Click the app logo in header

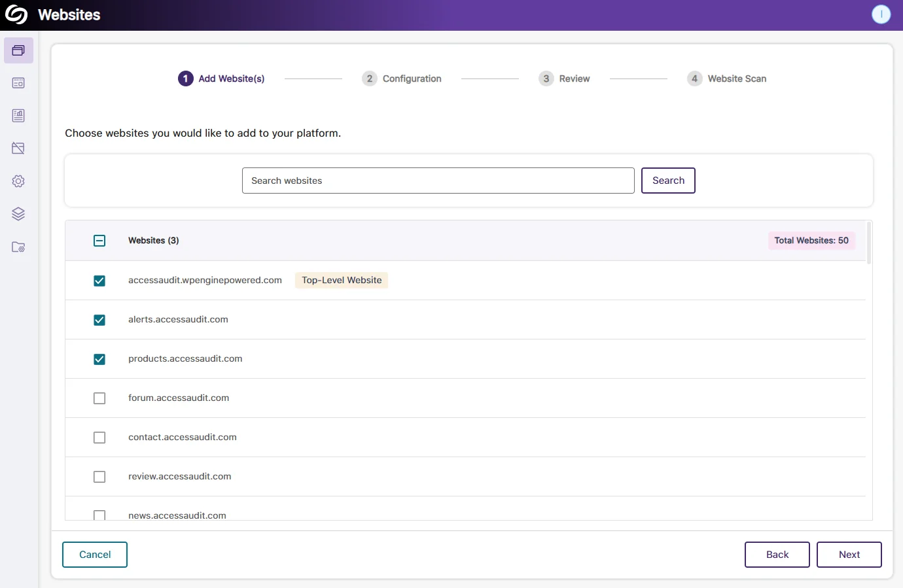16,15
